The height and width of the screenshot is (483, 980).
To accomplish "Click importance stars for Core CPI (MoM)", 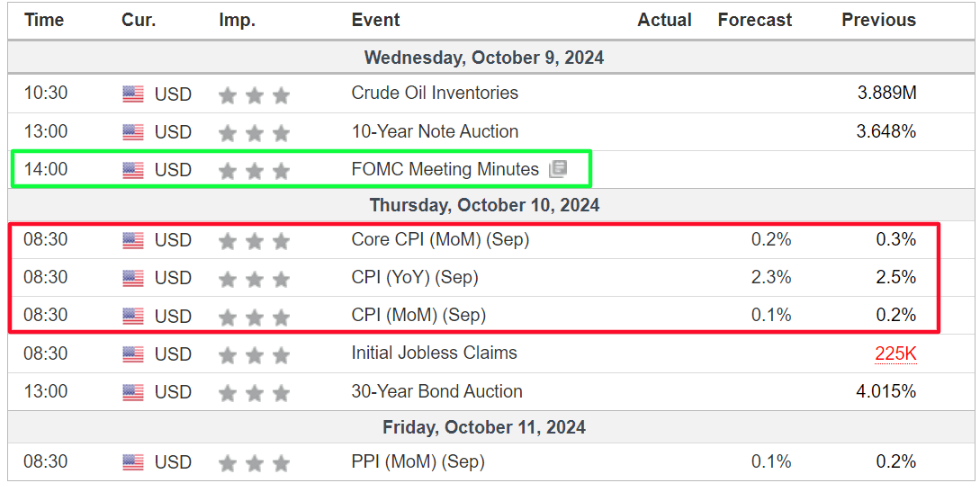I will click(x=254, y=240).
